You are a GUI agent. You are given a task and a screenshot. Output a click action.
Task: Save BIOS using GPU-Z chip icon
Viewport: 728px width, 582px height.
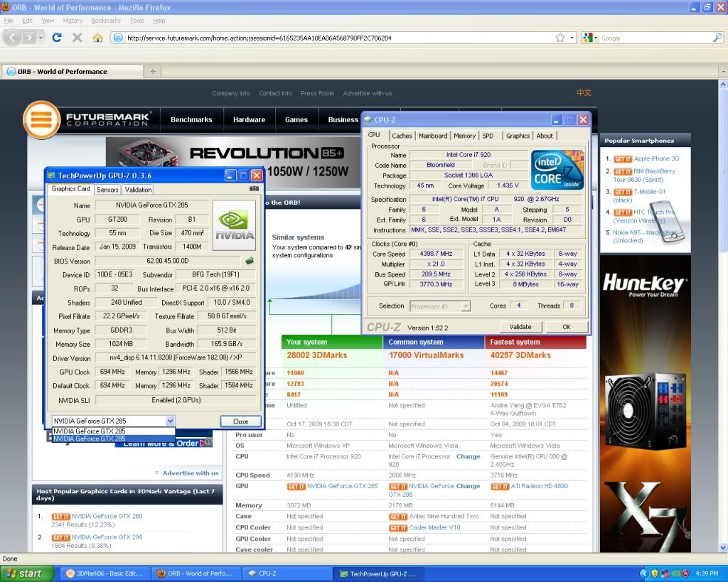pyautogui.click(x=250, y=260)
